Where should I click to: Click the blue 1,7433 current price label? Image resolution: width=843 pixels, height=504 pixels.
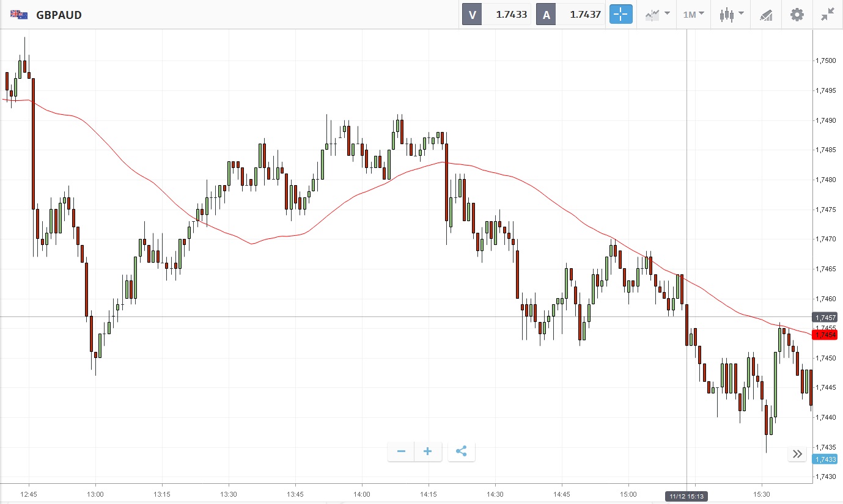click(825, 459)
